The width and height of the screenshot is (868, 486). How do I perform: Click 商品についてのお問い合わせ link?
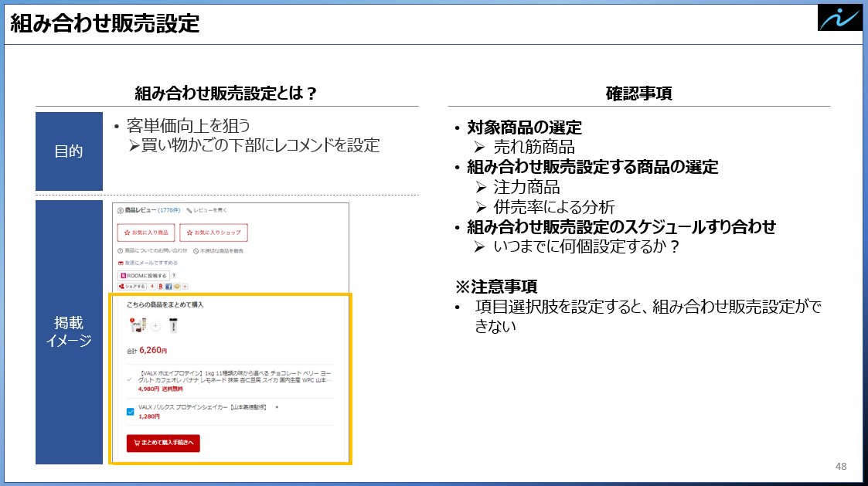point(152,251)
